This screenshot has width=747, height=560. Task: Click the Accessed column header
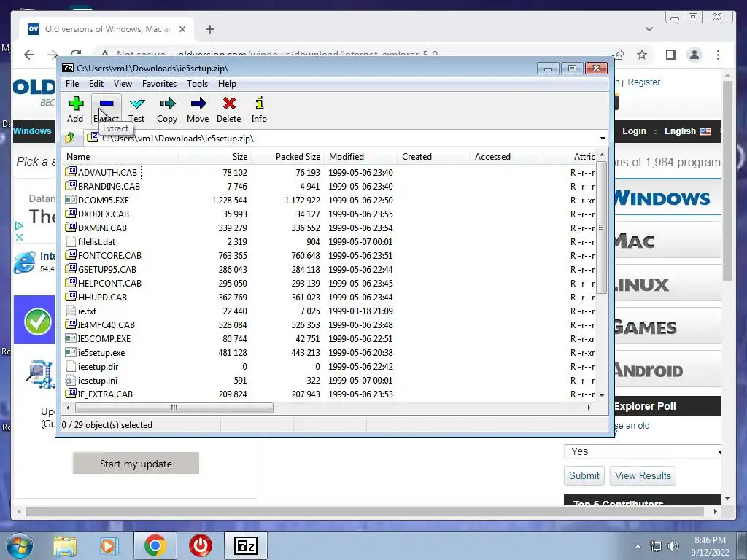(x=506, y=157)
